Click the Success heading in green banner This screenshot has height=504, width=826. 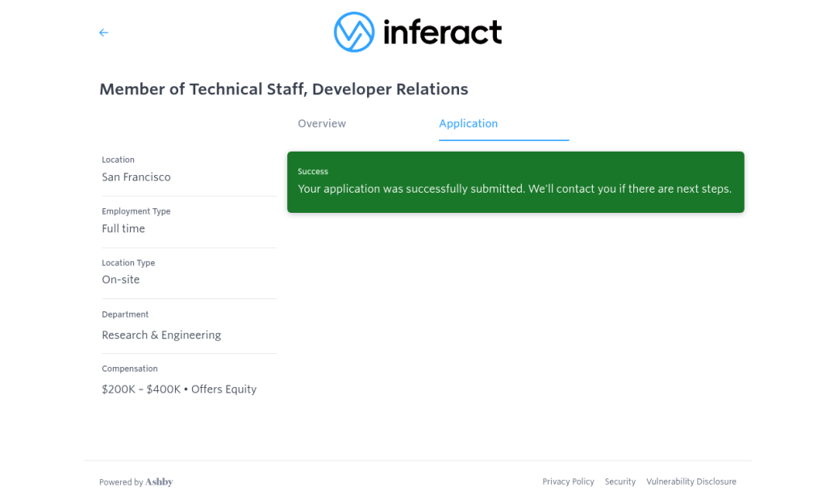coord(313,171)
